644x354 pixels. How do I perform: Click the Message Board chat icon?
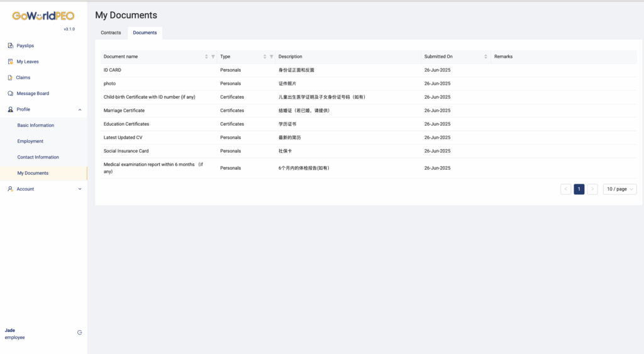click(x=10, y=94)
